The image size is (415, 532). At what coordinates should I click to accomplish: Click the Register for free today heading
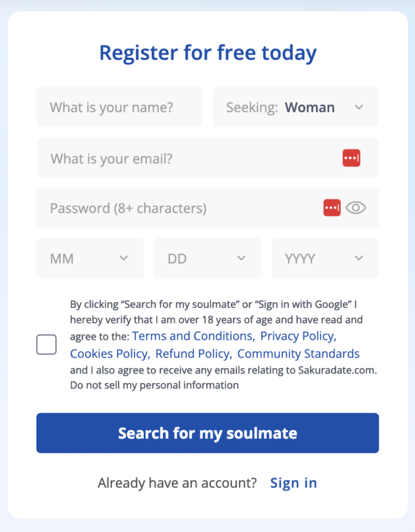click(x=208, y=53)
